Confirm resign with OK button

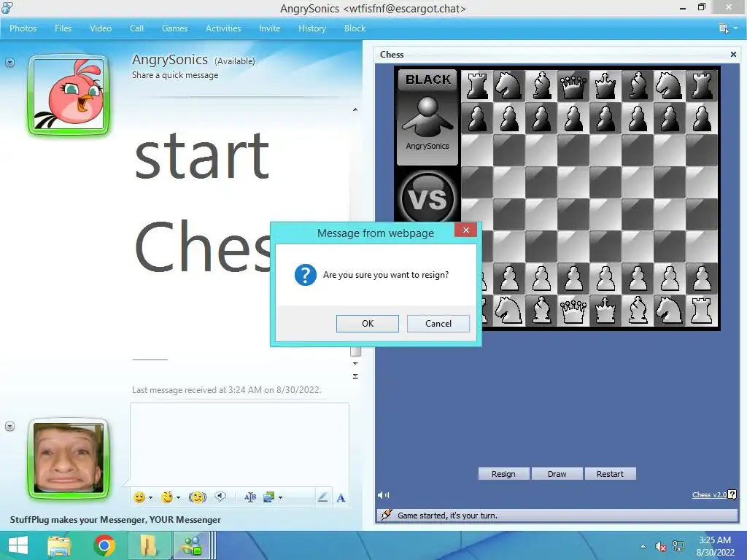[368, 323]
